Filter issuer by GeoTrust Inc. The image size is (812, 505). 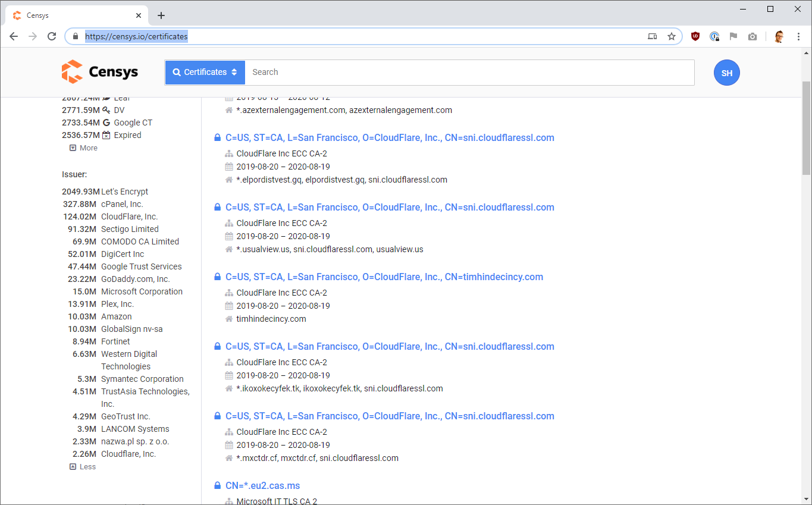(126, 416)
